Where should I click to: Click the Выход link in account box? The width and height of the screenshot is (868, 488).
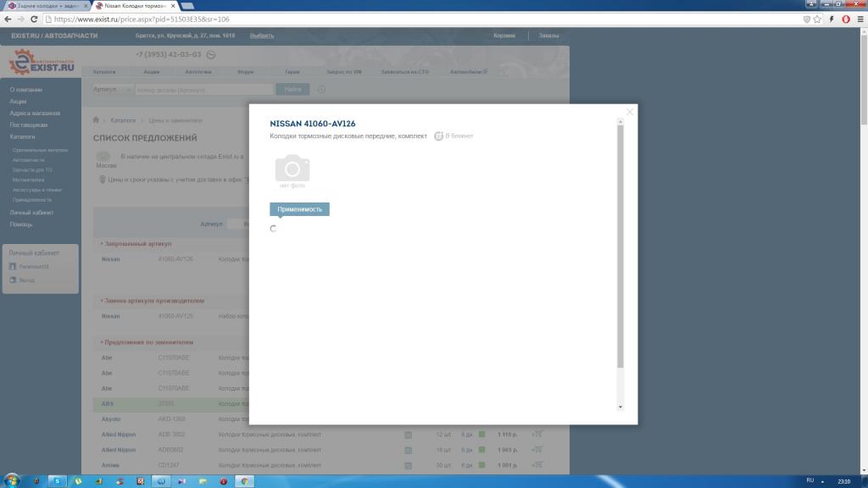(26, 280)
